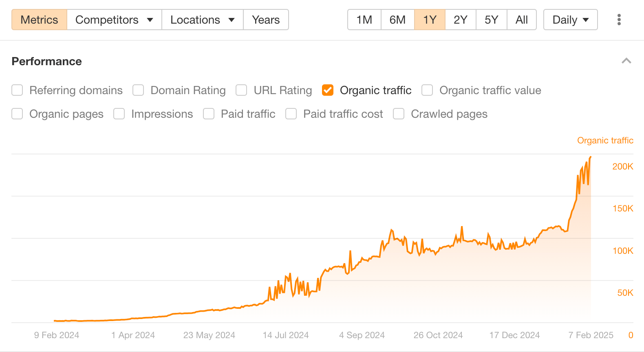Select the 1M time range
Image resolution: width=644 pixels, height=352 pixels.
pos(364,19)
